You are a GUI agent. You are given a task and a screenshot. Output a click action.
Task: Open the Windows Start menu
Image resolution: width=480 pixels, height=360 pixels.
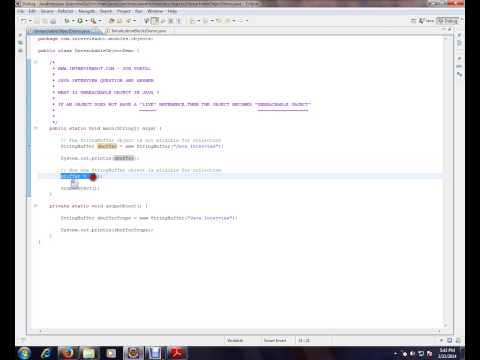pyautogui.click(x=24, y=353)
